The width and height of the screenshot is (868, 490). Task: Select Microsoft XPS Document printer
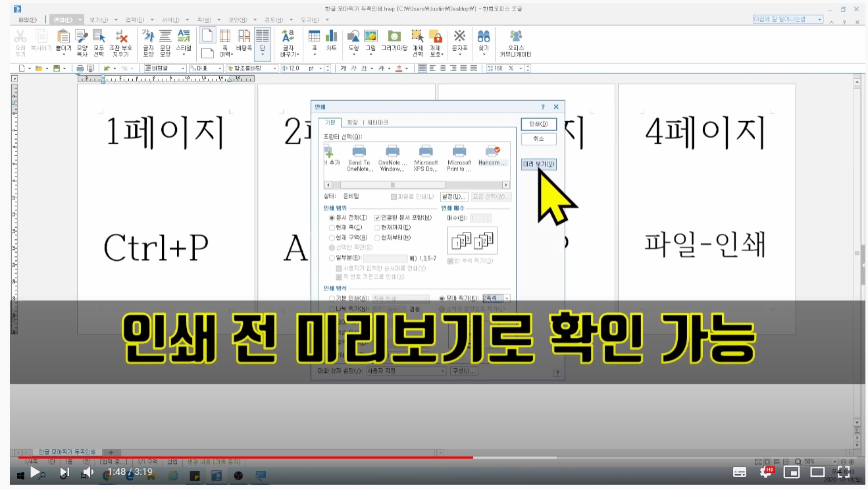[426, 159]
